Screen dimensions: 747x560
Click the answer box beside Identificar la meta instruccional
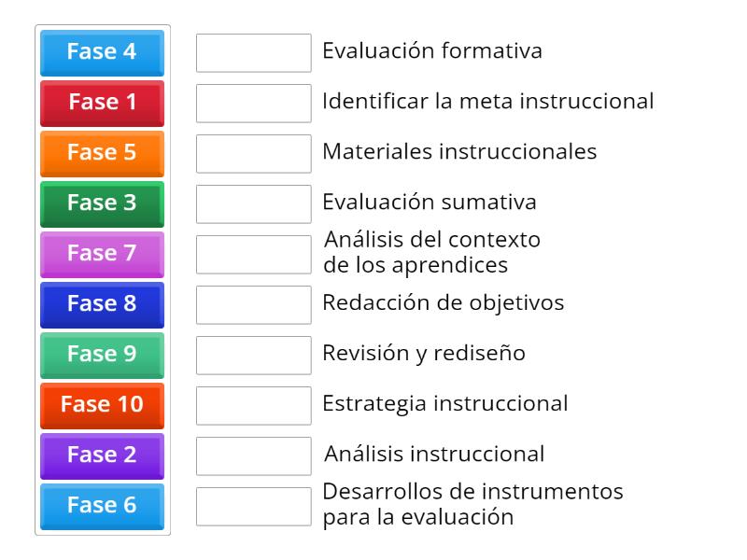254,104
